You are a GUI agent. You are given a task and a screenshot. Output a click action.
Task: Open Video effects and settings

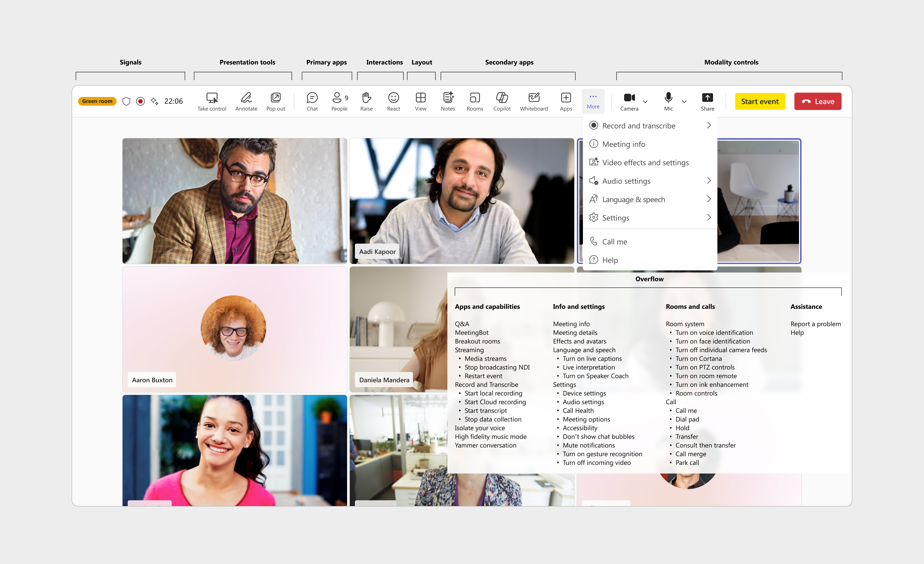click(x=650, y=163)
